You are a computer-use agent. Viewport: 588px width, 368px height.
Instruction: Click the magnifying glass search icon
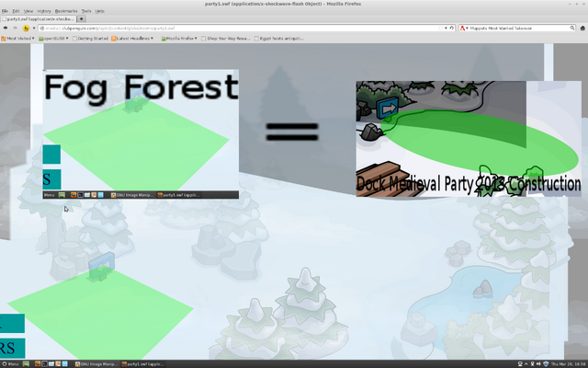572,29
